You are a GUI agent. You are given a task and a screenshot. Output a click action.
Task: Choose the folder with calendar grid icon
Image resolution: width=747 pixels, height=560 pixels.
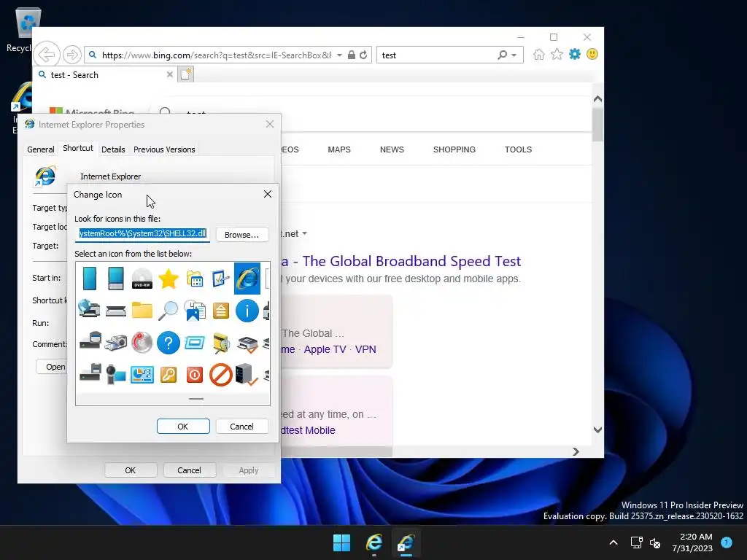point(195,279)
